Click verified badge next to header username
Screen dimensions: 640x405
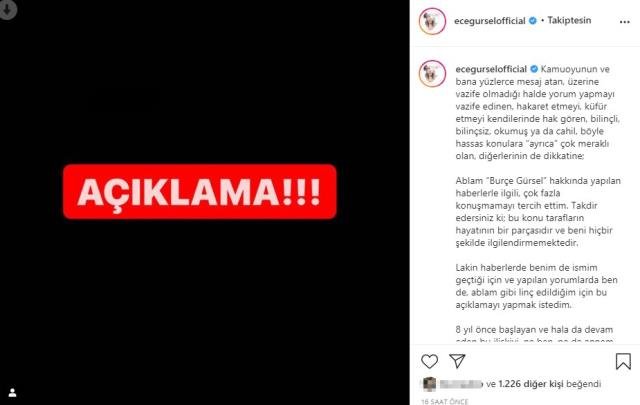pos(533,20)
